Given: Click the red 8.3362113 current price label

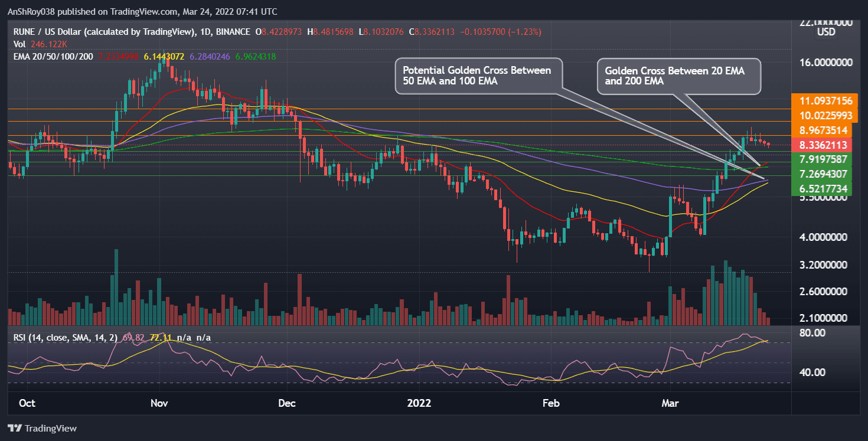Looking at the screenshot, I should [x=826, y=145].
